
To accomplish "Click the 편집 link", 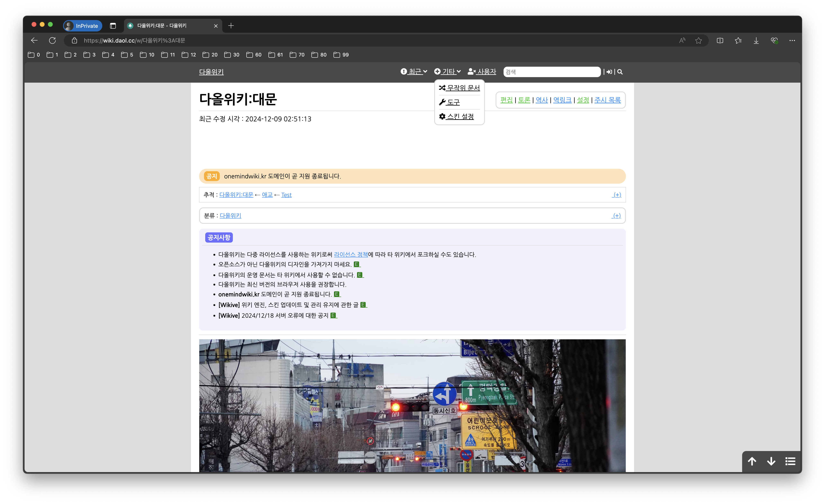I will pos(507,100).
